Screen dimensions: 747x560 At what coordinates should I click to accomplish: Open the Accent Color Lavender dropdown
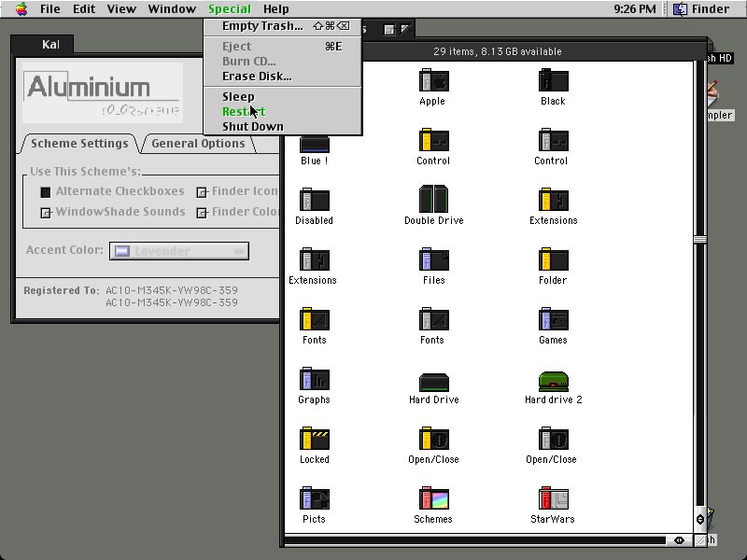pos(179,251)
